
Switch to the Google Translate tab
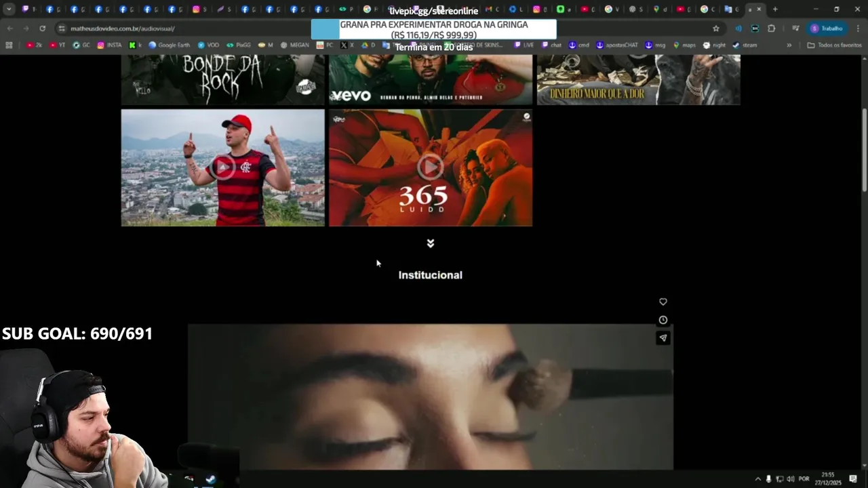pyautogui.click(x=732, y=9)
